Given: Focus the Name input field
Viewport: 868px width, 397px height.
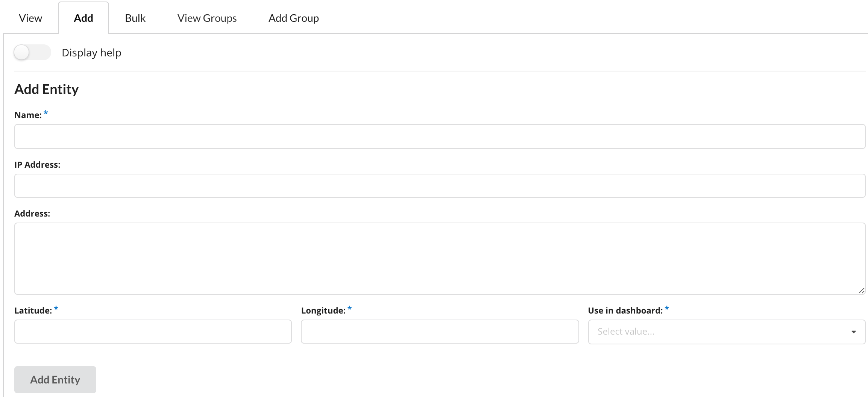Looking at the screenshot, I should pos(439,136).
